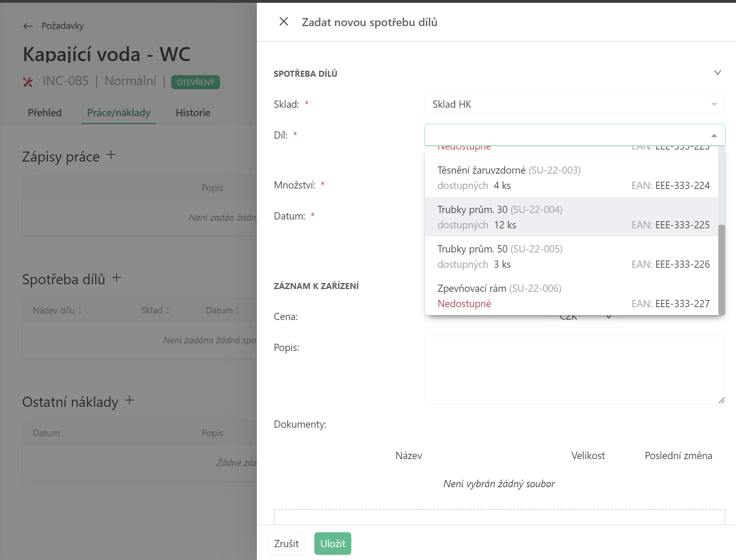This screenshot has width=736, height=560.
Task: Click the back arrow to Požadavky
Action: (28, 26)
